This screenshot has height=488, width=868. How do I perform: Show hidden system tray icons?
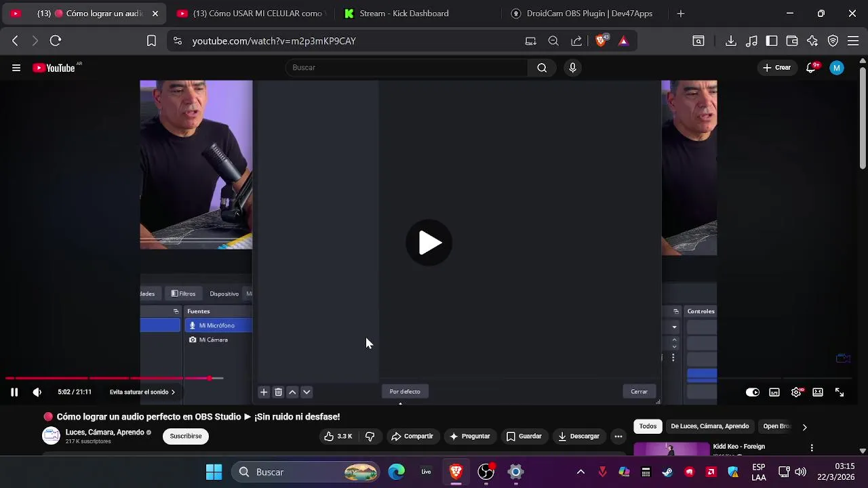pyautogui.click(x=580, y=472)
